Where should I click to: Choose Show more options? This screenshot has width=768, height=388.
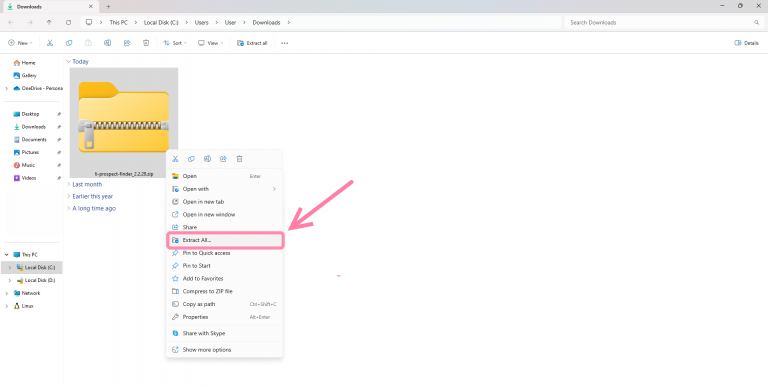[224, 350]
